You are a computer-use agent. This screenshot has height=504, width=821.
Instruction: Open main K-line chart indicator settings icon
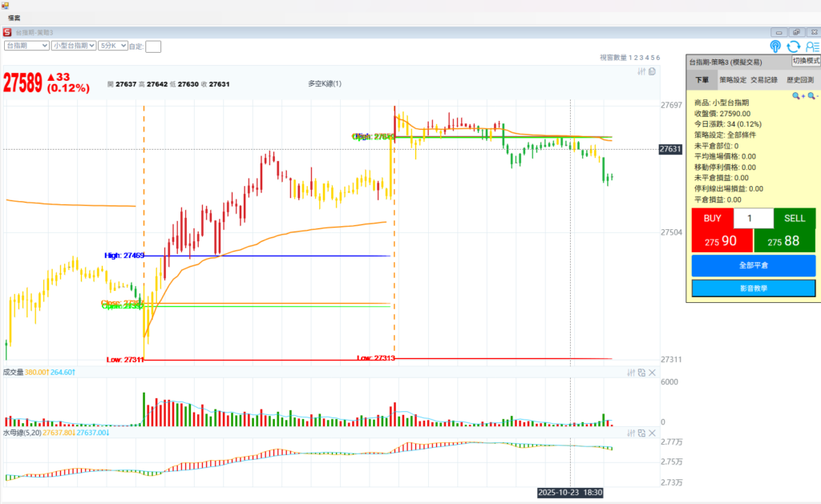tap(641, 71)
